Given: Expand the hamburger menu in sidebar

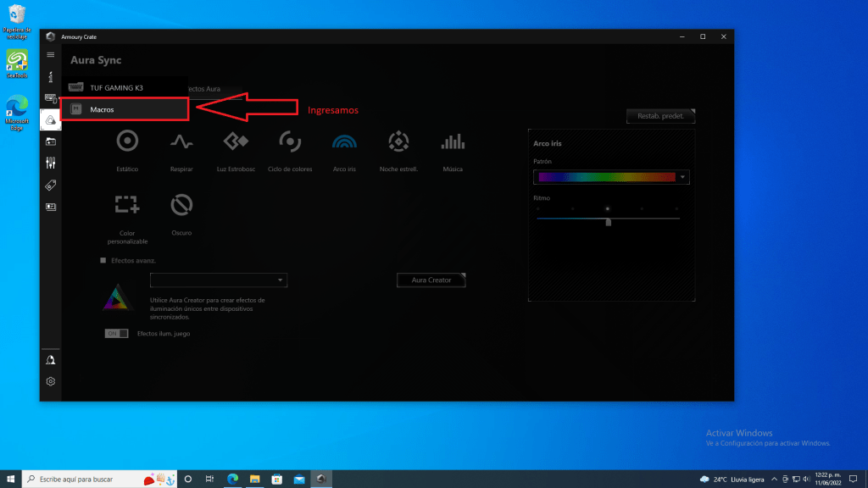Looking at the screenshot, I should pos(50,54).
